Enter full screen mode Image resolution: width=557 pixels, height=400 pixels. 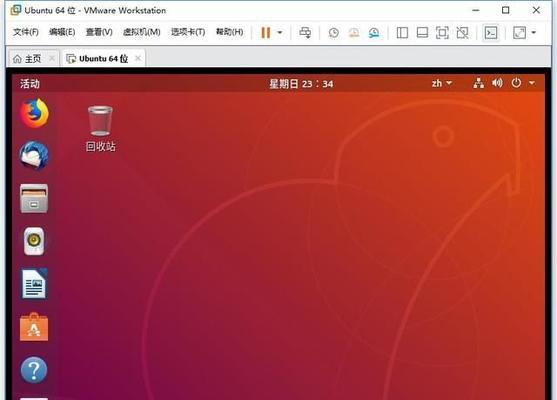click(x=442, y=33)
